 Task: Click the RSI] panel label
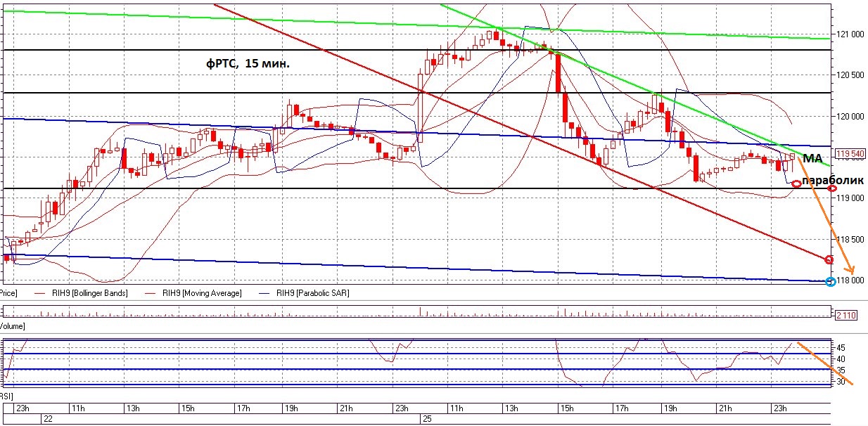(8, 396)
